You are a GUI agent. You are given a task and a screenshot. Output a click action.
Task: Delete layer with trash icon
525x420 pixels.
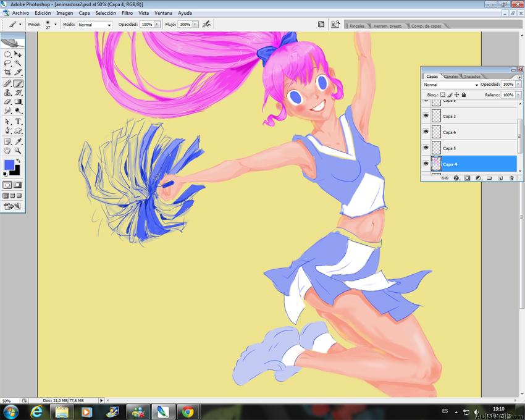[511, 178]
